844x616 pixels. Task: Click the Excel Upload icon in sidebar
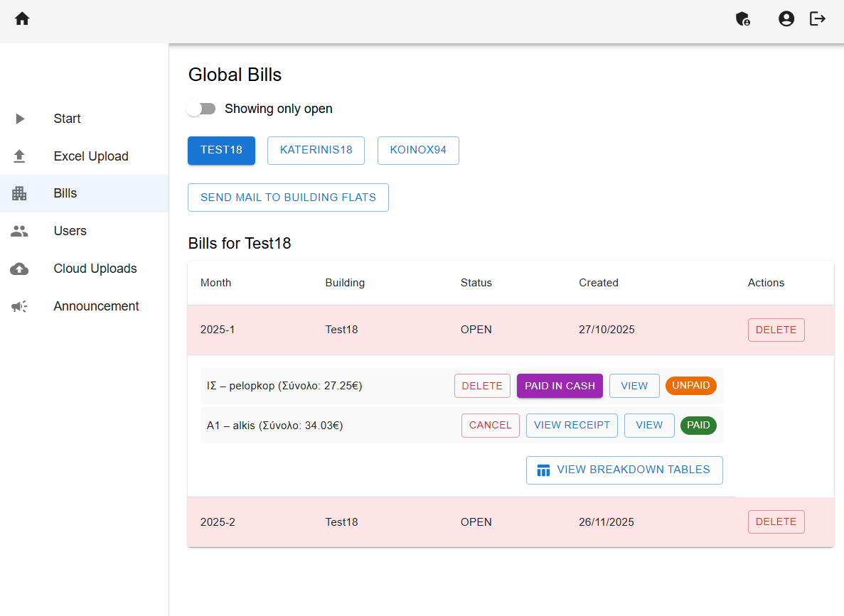(x=20, y=156)
